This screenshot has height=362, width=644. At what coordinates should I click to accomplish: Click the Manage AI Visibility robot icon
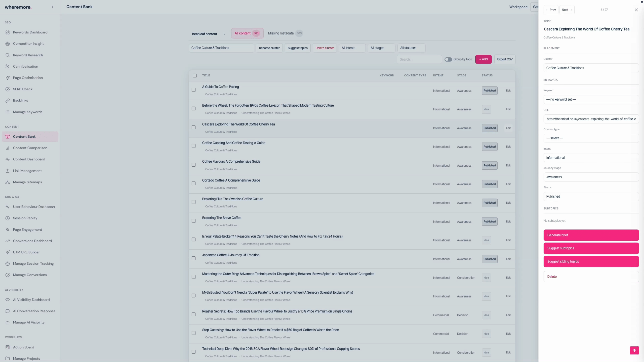(x=8, y=322)
